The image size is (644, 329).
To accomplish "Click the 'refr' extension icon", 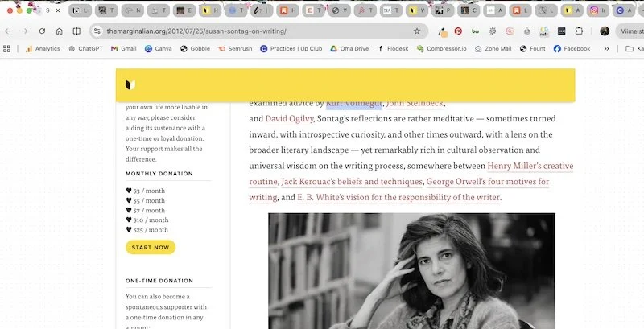I will [x=544, y=31].
